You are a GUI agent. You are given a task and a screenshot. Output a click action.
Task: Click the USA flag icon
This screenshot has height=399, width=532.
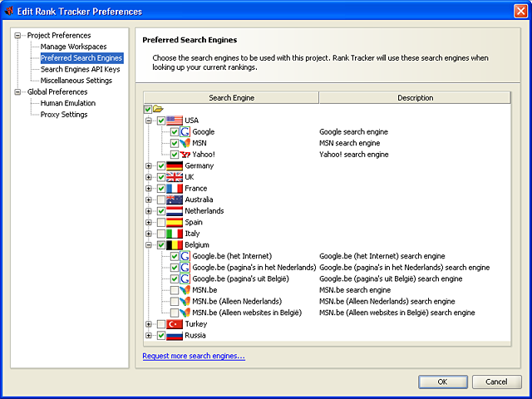[x=175, y=121]
